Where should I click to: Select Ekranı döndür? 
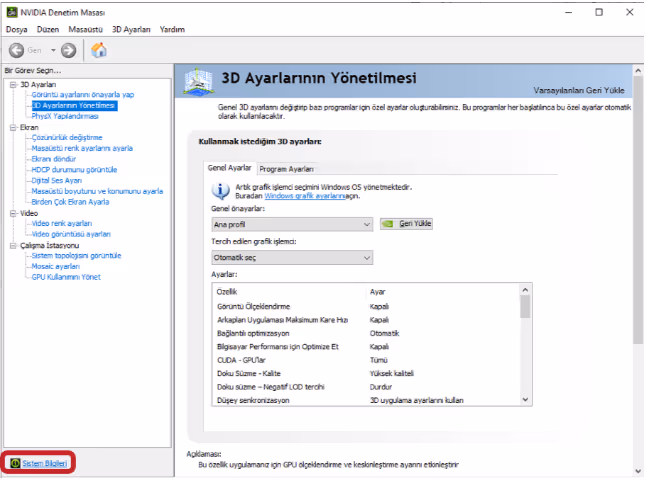coord(54,159)
